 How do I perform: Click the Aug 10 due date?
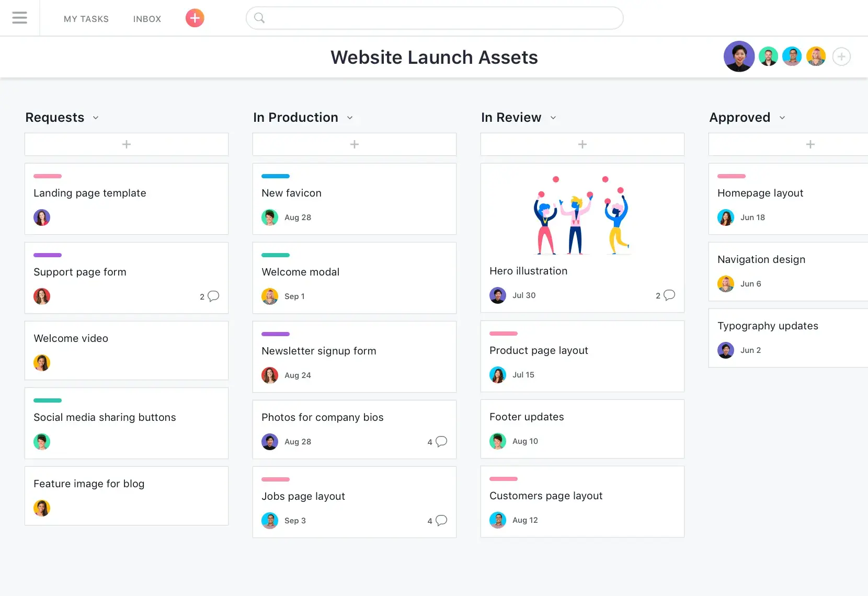click(x=525, y=441)
